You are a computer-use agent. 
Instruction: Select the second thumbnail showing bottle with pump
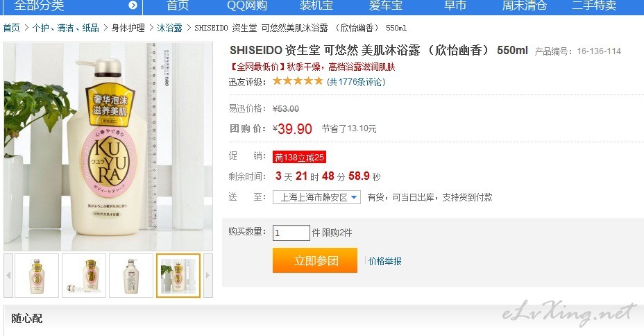click(x=84, y=275)
